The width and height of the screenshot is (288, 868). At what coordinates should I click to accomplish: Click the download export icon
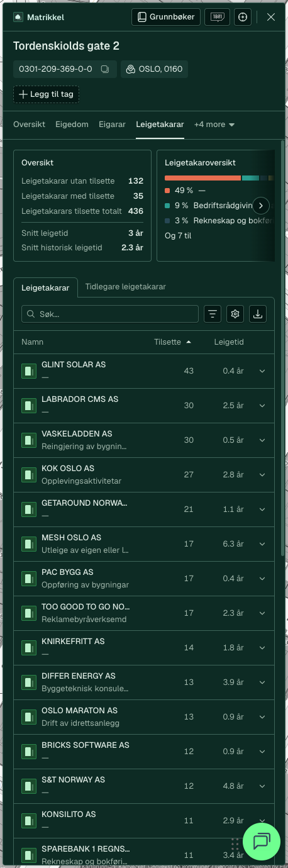coord(258,314)
